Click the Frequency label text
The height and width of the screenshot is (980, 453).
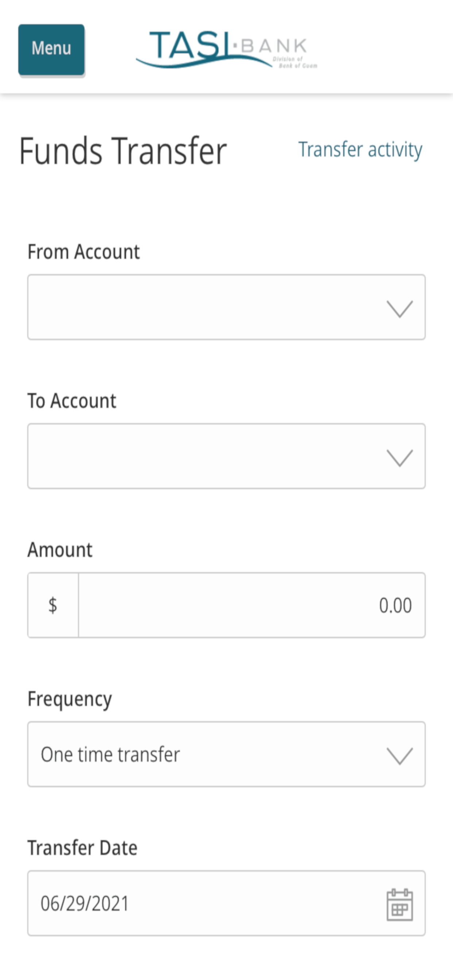pyautogui.click(x=70, y=700)
